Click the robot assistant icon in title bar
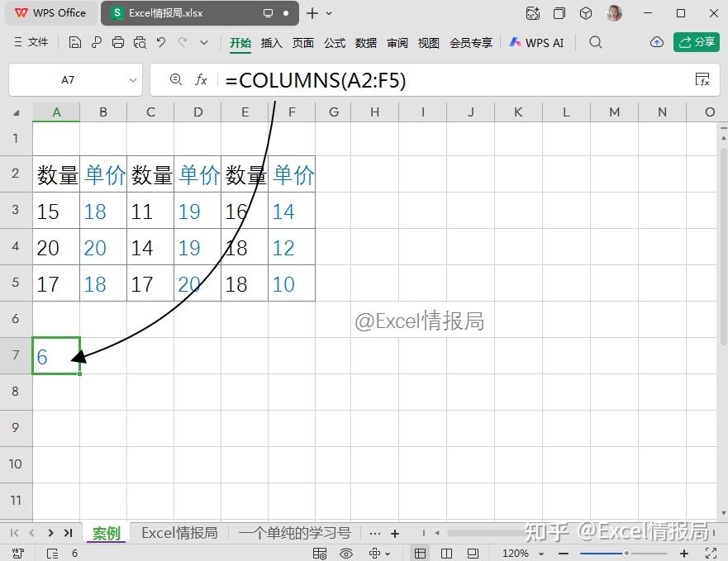728x561 pixels. [533, 13]
